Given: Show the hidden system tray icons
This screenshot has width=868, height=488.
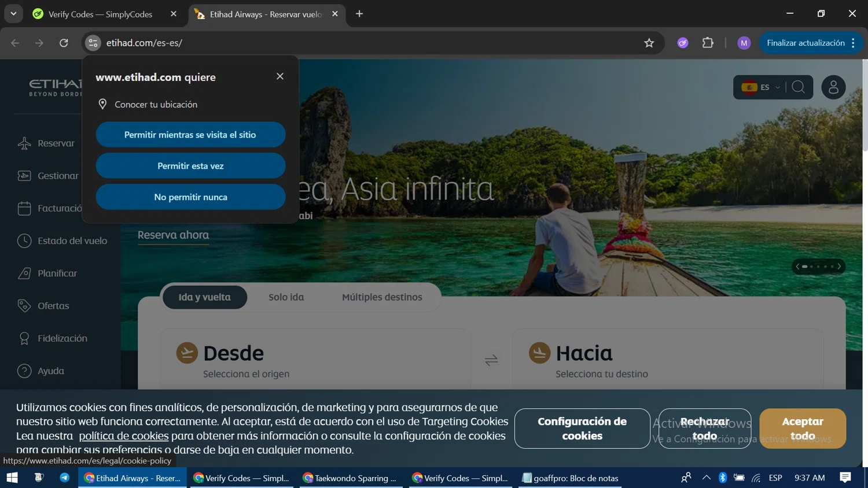Looking at the screenshot, I should click(x=706, y=478).
